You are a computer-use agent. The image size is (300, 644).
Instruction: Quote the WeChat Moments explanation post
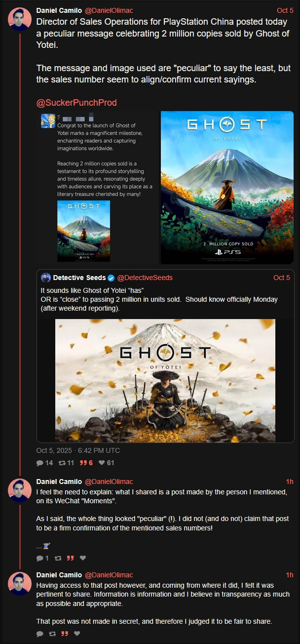pyautogui.click(x=70, y=558)
